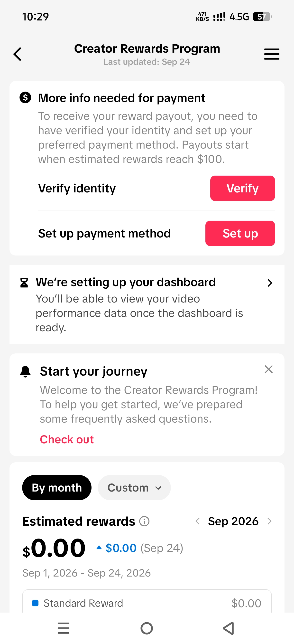This screenshot has height=644, width=294.
Task: Open Estimated rewards info icon
Action: tap(144, 521)
